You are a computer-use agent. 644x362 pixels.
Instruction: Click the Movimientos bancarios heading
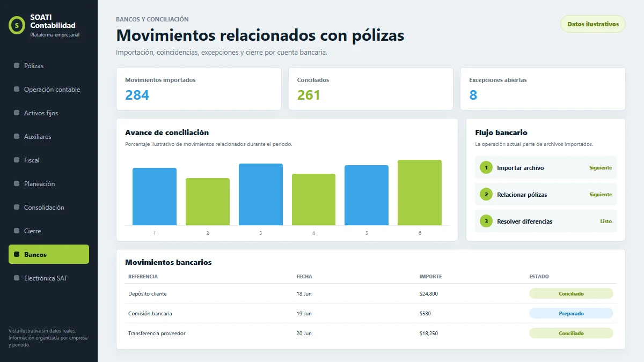[x=169, y=262]
